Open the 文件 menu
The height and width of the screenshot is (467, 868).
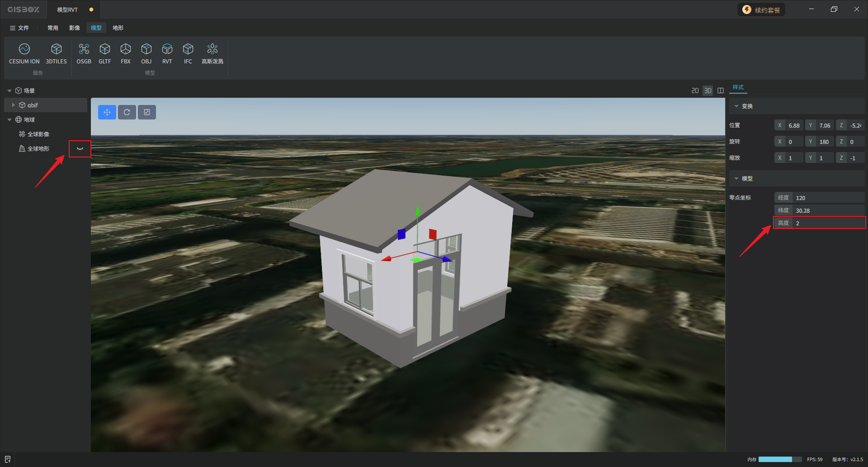pos(19,28)
